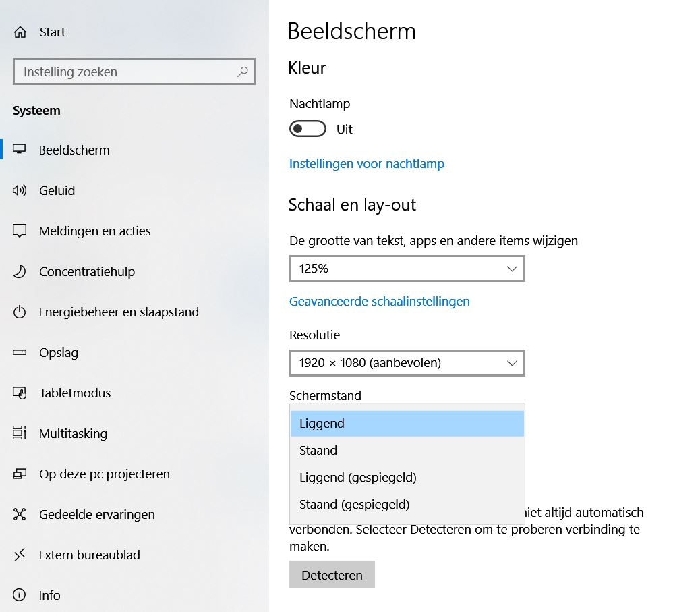Open the 125% scaling dropdown
The width and height of the screenshot is (700, 612).
point(407,269)
